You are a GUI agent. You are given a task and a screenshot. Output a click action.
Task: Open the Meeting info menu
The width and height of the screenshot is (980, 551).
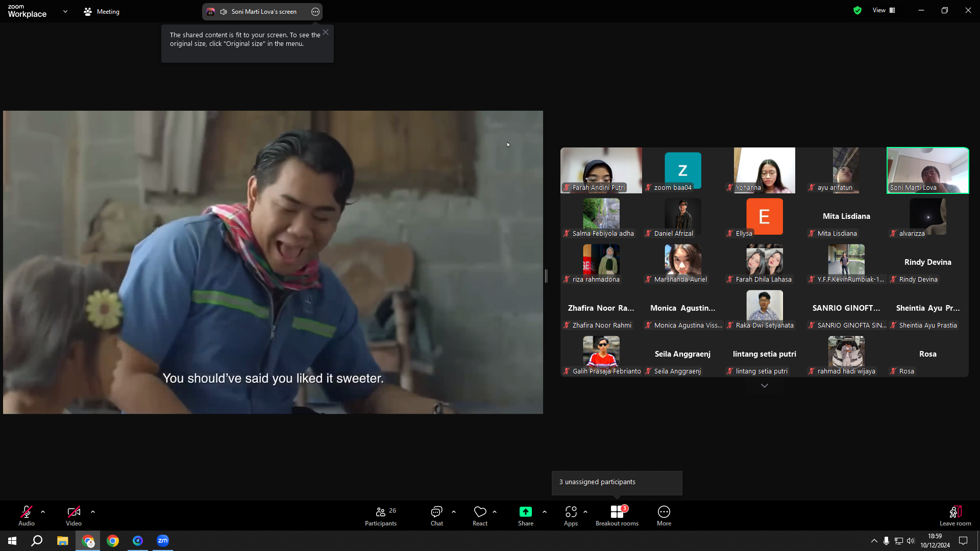tap(102, 11)
